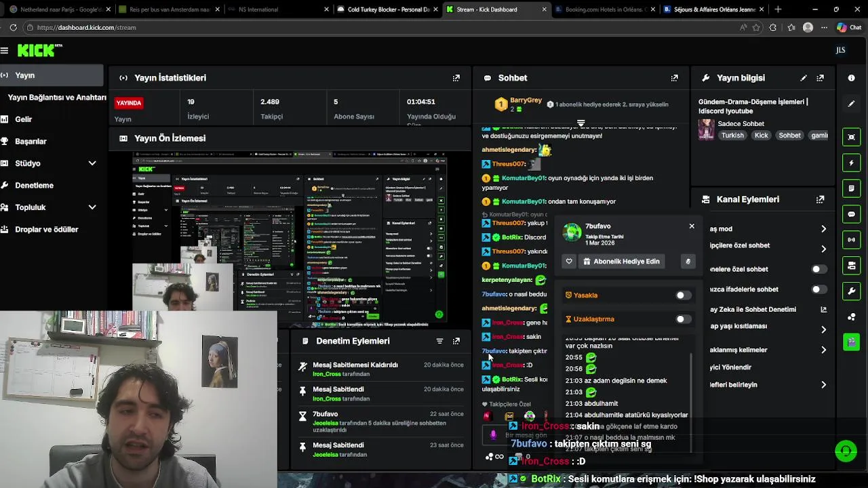Image resolution: width=868 pixels, height=488 pixels.
Task: Click the pin icon beside Abonelik Hediye Edin
Action: [688, 261]
